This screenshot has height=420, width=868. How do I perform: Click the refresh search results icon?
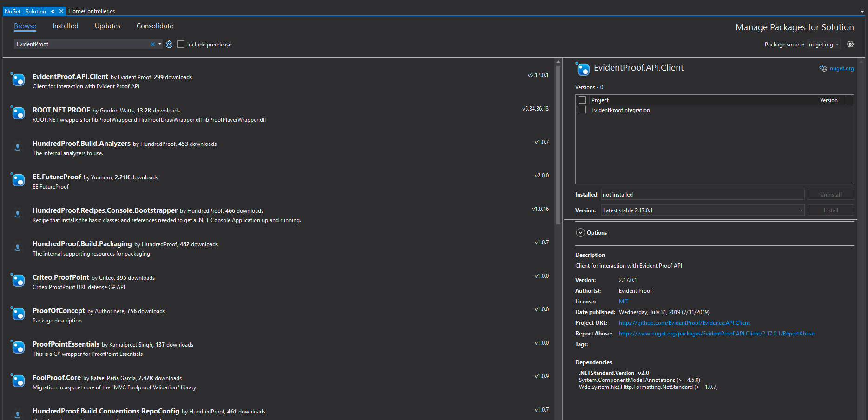pyautogui.click(x=169, y=44)
